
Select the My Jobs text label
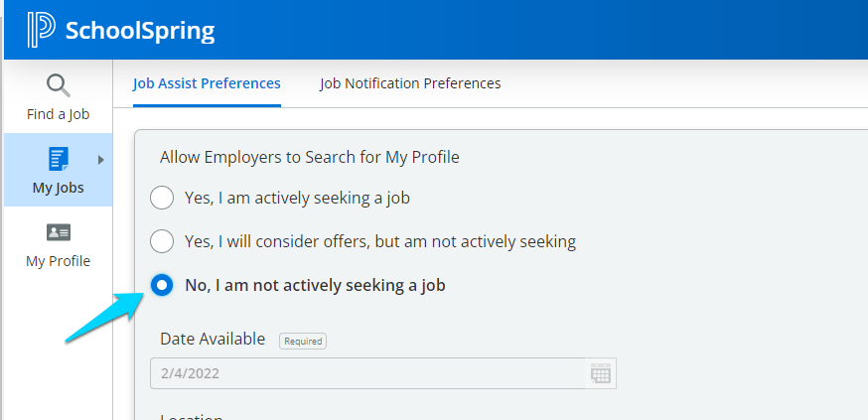(59, 188)
